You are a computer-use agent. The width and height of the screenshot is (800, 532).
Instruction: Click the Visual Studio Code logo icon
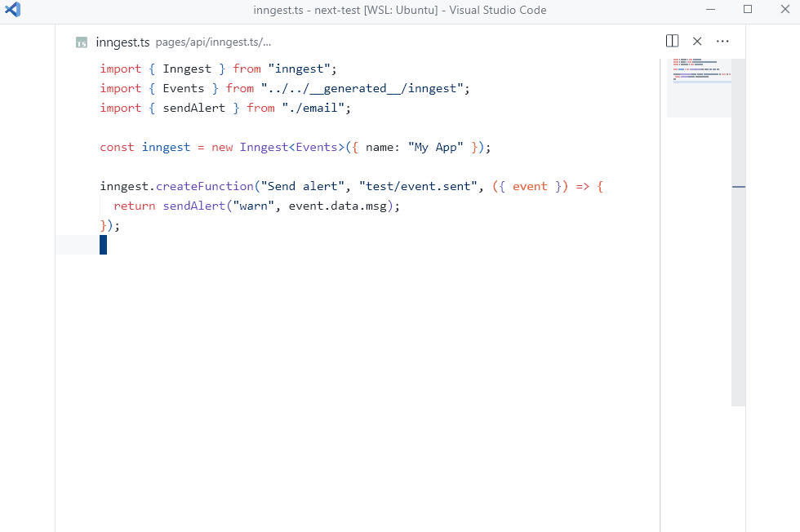13,10
